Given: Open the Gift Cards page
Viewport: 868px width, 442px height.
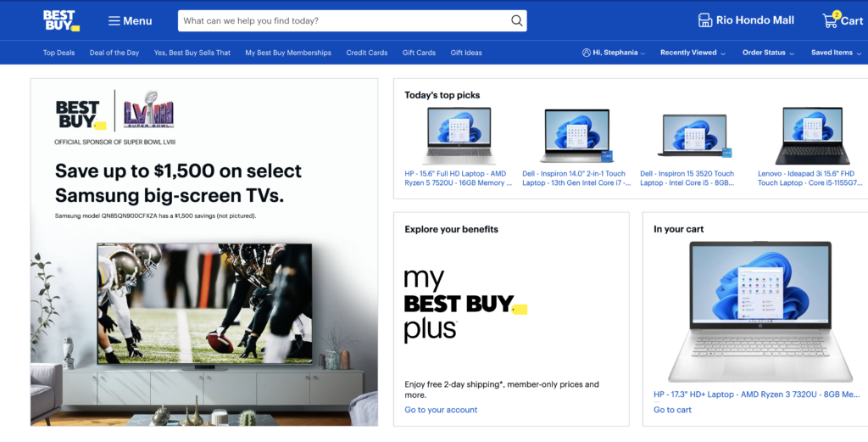Looking at the screenshot, I should point(419,53).
